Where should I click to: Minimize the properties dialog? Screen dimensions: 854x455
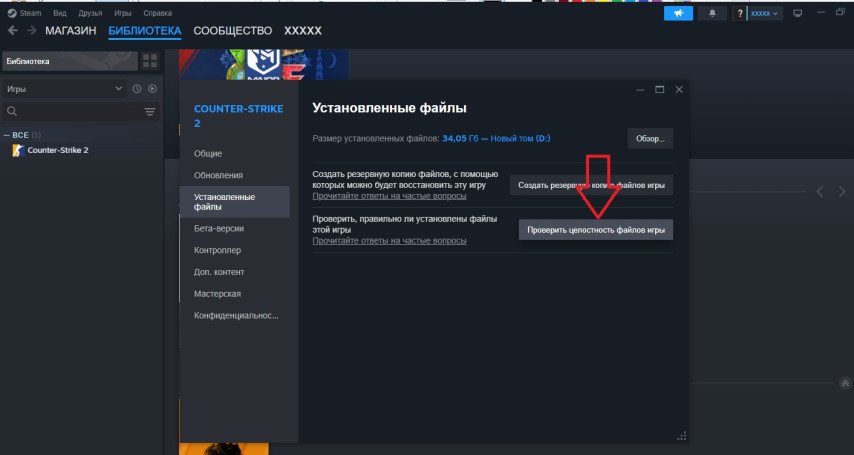click(x=640, y=89)
